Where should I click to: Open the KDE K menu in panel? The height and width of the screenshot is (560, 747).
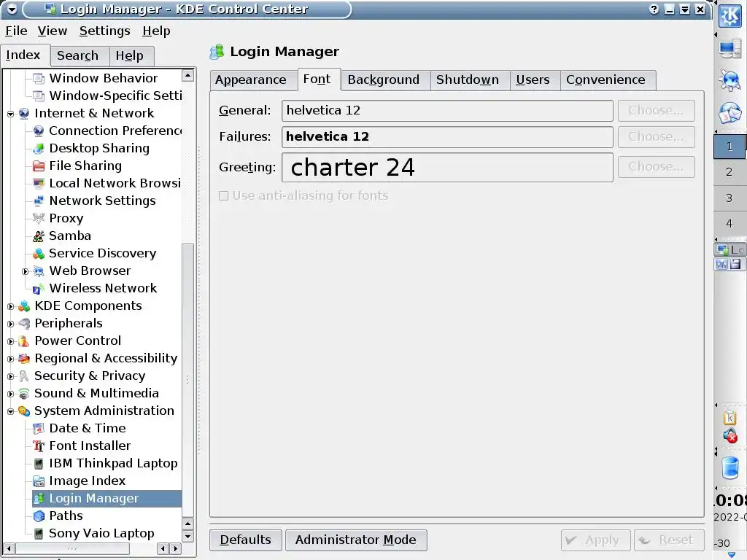[x=729, y=16]
